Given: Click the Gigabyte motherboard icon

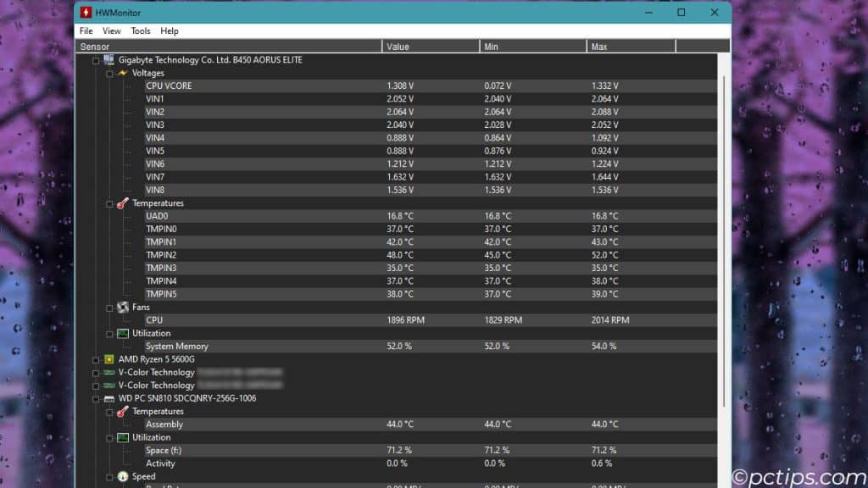Looking at the screenshot, I should [x=108, y=60].
